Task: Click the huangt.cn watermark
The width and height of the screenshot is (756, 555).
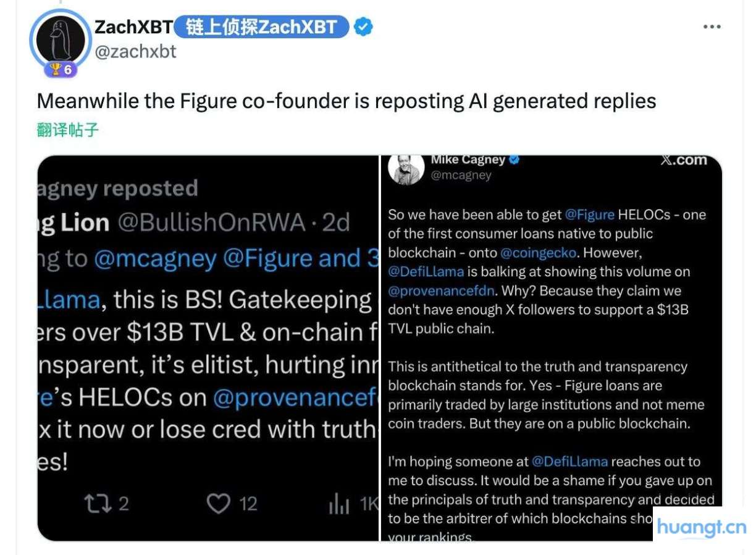Action: 700,527
